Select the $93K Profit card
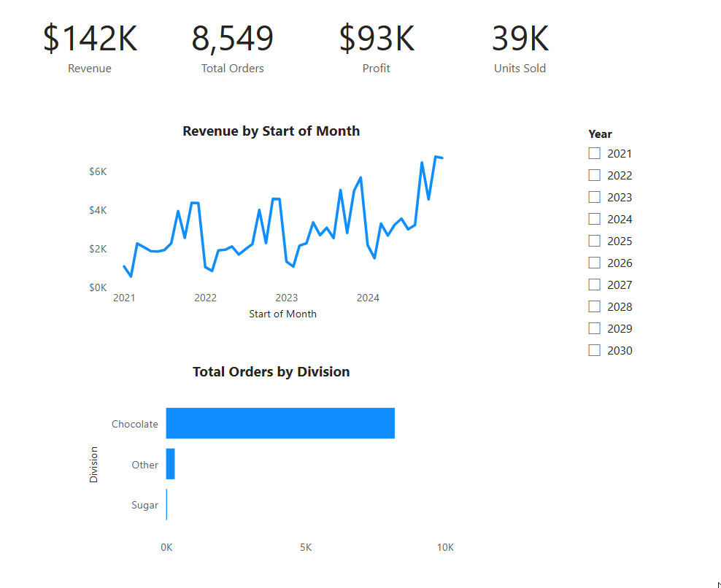 coord(377,48)
